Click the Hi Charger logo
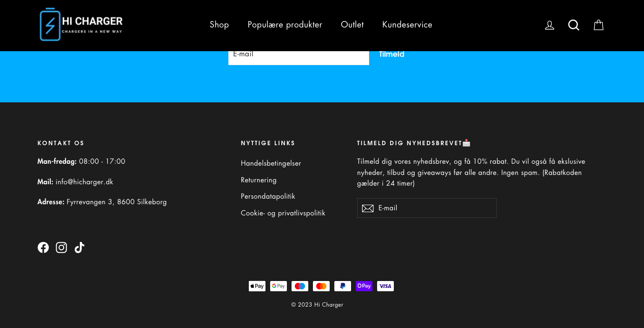 point(81,25)
